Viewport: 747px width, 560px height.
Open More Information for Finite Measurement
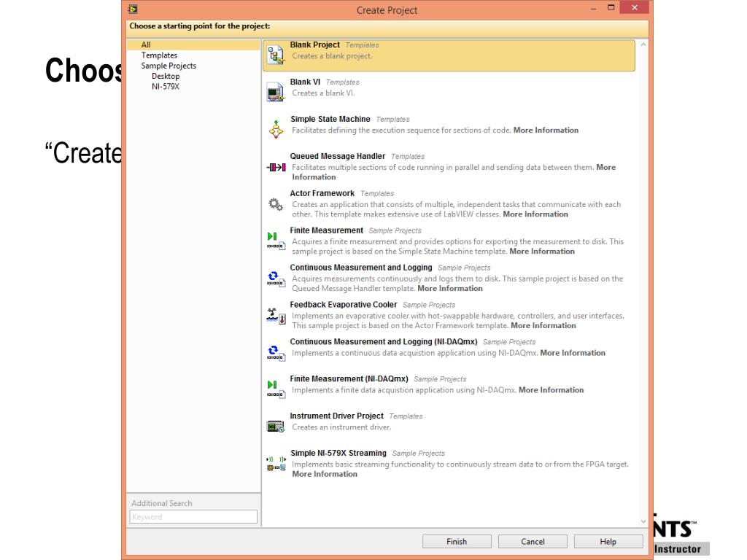tap(542, 252)
